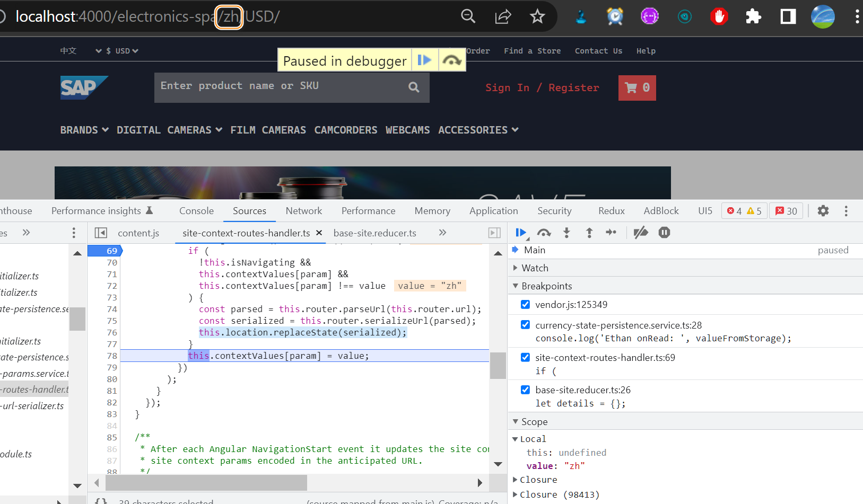Open FILM CAMERAS category
Image resolution: width=863 pixels, height=504 pixels.
pos(268,130)
